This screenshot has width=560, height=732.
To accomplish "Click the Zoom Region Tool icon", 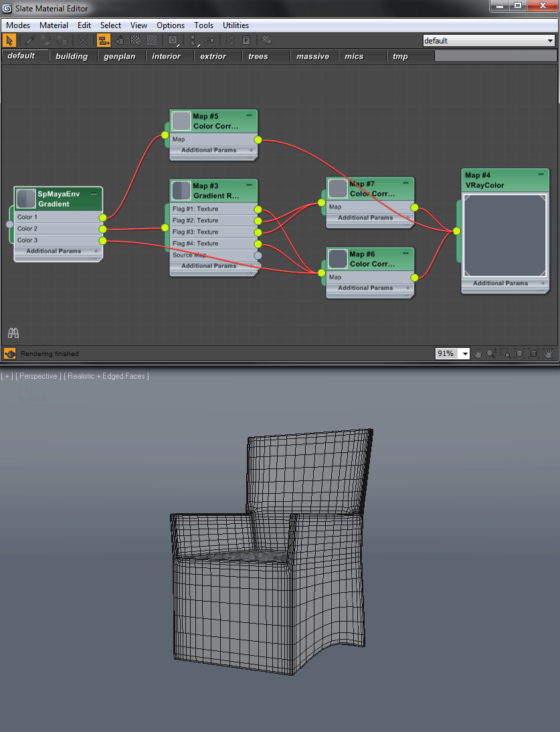I will click(506, 353).
